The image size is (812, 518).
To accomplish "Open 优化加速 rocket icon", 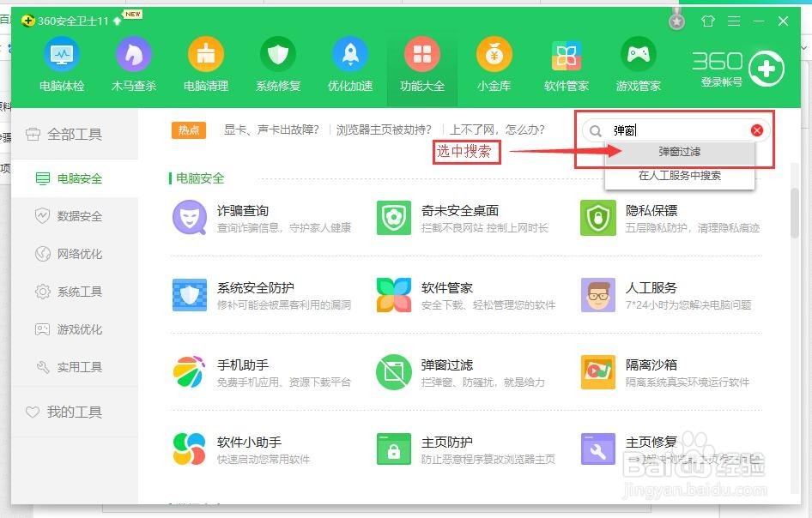I will pos(350,54).
